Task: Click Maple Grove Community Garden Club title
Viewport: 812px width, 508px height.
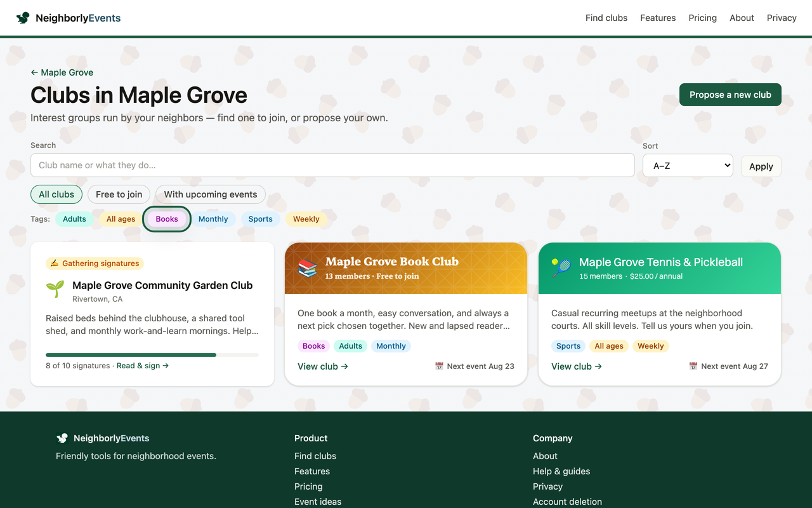Action: tap(162, 286)
